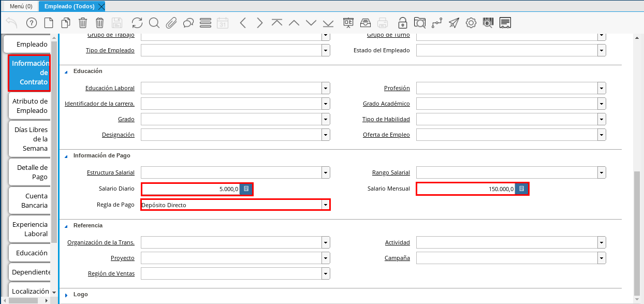Open the Tipo de Empleado dropdown

coord(326,50)
